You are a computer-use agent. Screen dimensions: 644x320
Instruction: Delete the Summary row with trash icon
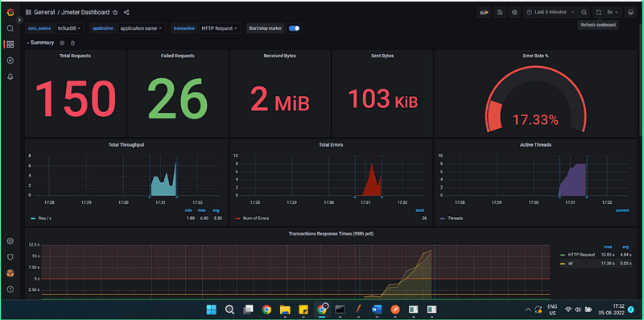(x=72, y=43)
